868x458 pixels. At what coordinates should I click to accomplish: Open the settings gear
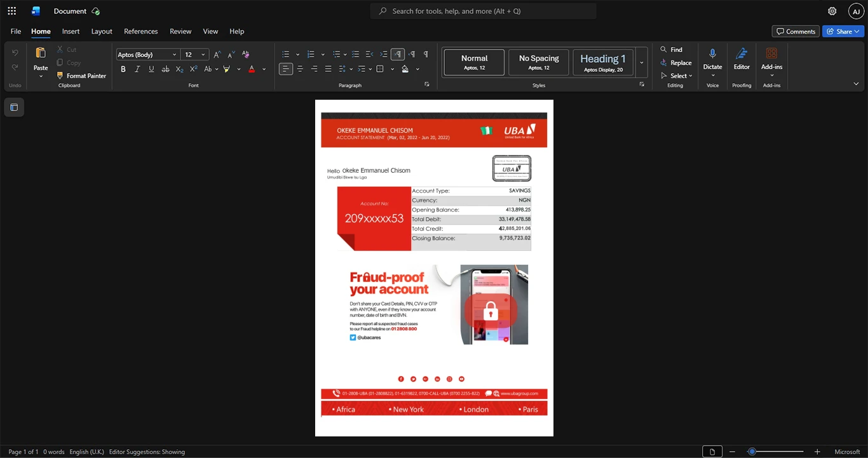coord(832,11)
